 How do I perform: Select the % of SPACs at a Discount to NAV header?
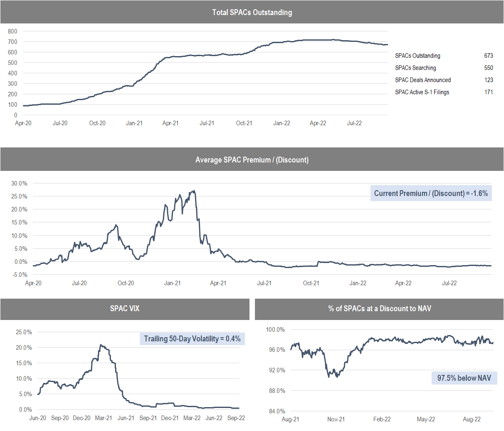[379, 309]
